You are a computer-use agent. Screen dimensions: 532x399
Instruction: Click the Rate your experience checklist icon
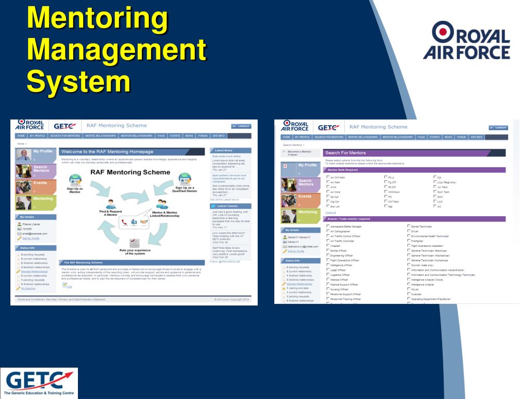(x=135, y=243)
